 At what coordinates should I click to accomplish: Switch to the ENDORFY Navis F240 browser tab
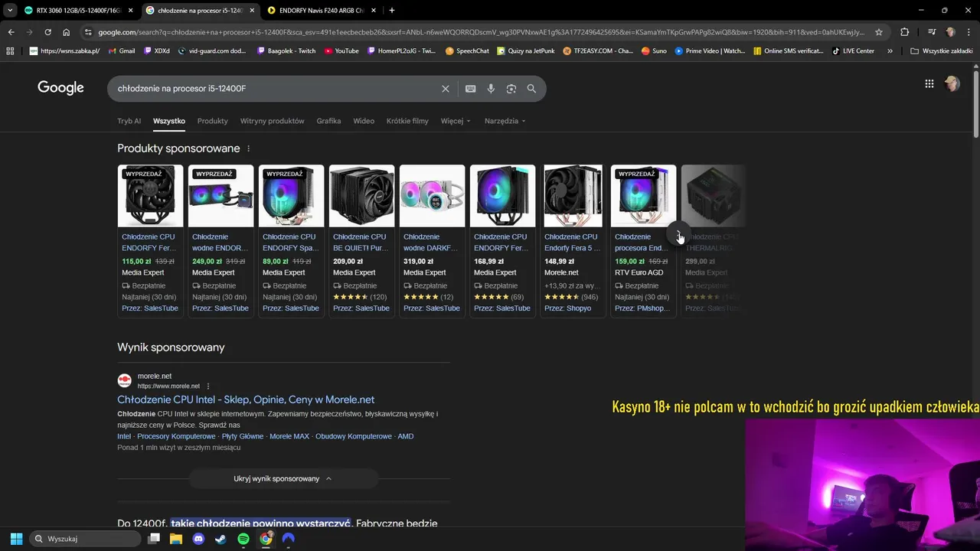coord(320,11)
